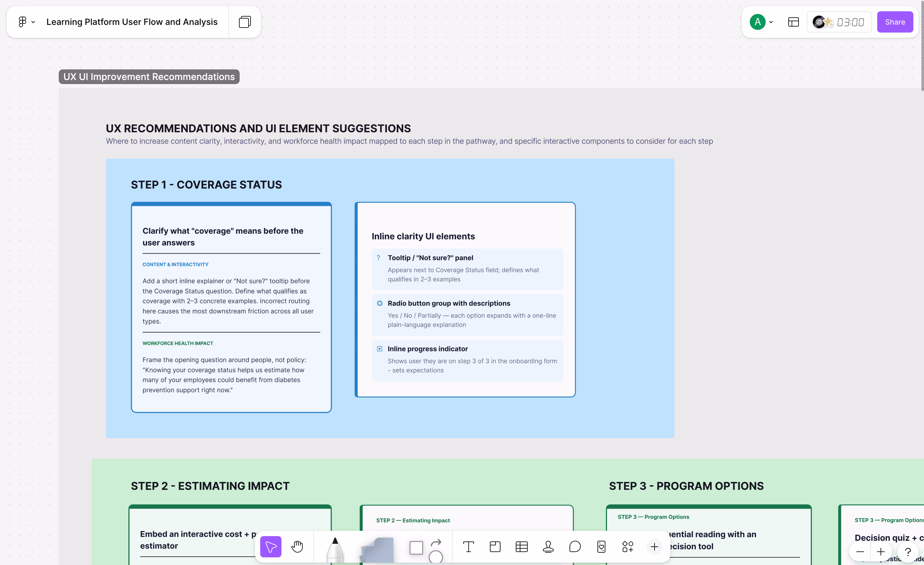924x565 pixels.
Task: Click the Embed an interactive cost estimator title
Action: [x=198, y=540]
